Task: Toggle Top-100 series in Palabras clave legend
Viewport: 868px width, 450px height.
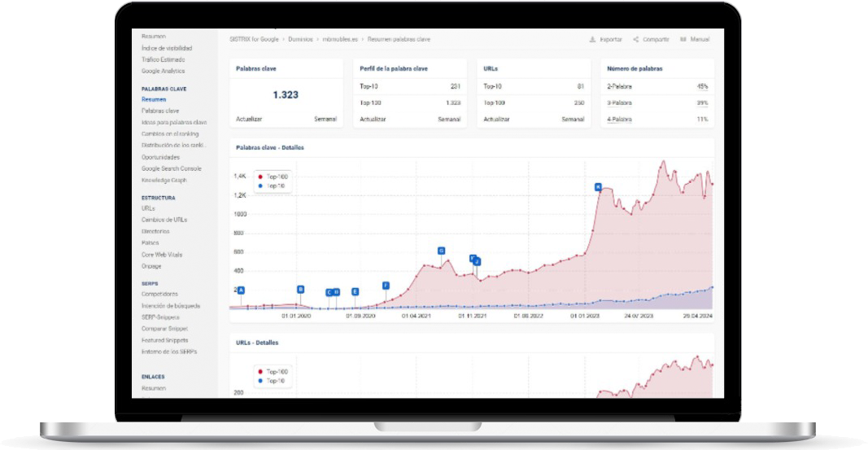Action: click(277, 176)
